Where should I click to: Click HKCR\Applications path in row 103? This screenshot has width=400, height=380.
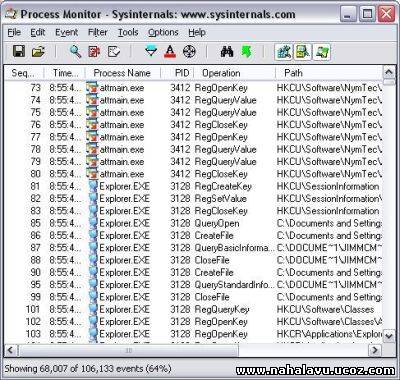click(329, 334)
